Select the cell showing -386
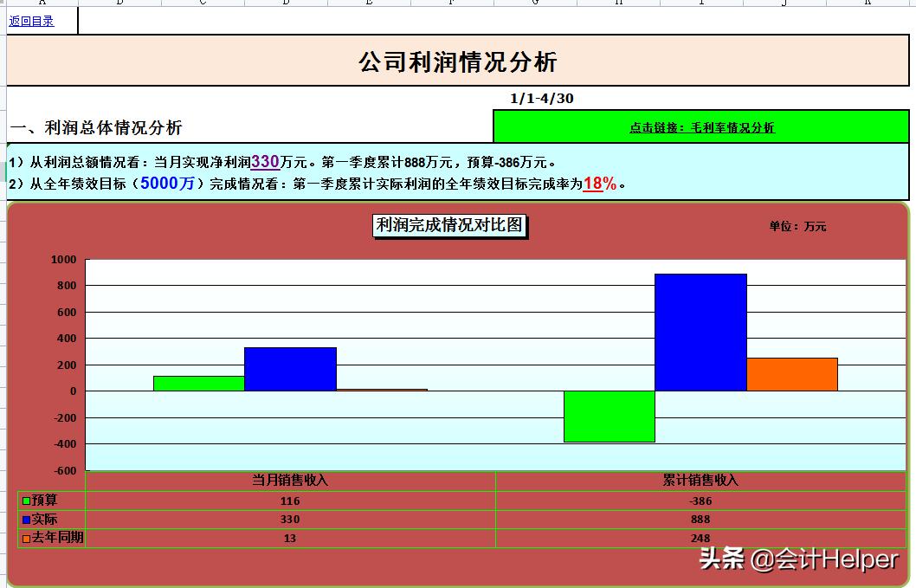Image resolution: width=916 pixels, height=588 pixels. click(x=700, y=500)
